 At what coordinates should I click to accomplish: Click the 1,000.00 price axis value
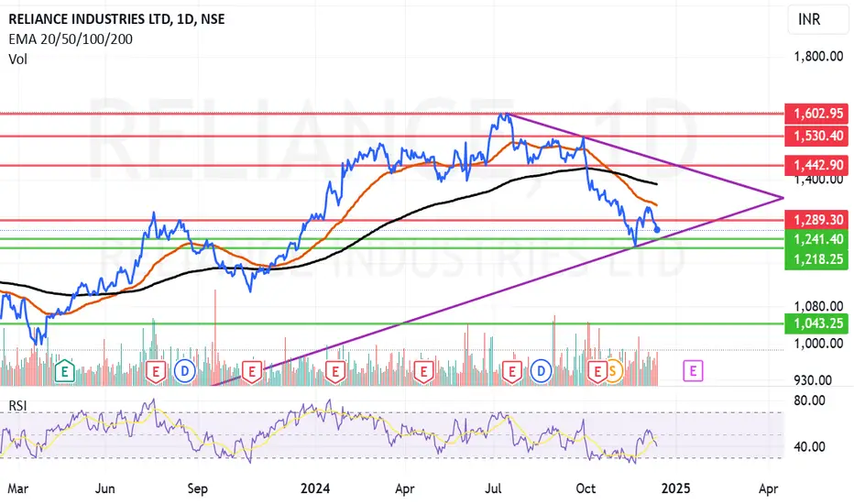pos(818,344)
